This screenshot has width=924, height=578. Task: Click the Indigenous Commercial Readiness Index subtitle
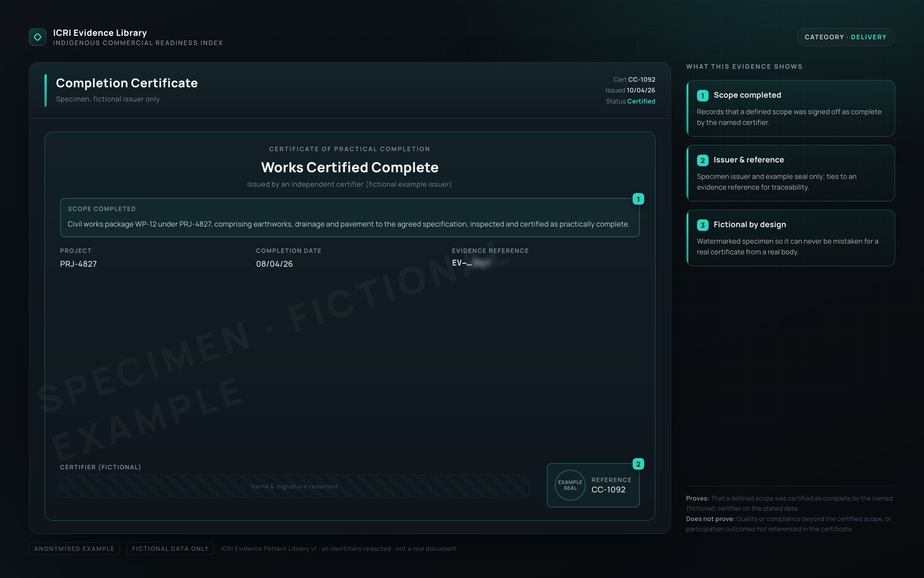[x=138, y=43]
